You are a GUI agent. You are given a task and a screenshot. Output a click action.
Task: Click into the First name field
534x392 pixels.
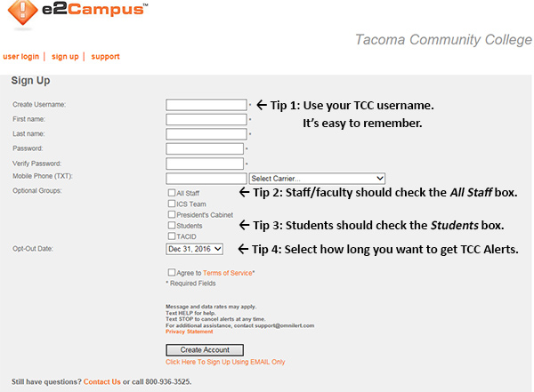point(206,119)
